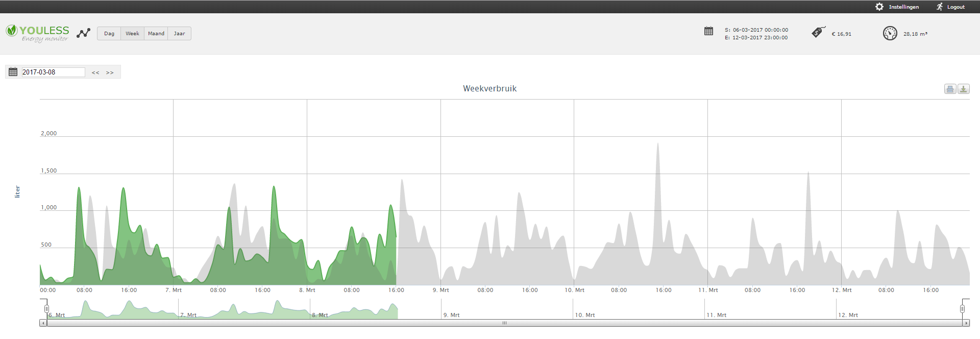Click the 500 y-axis label

[x=46, y=245]
